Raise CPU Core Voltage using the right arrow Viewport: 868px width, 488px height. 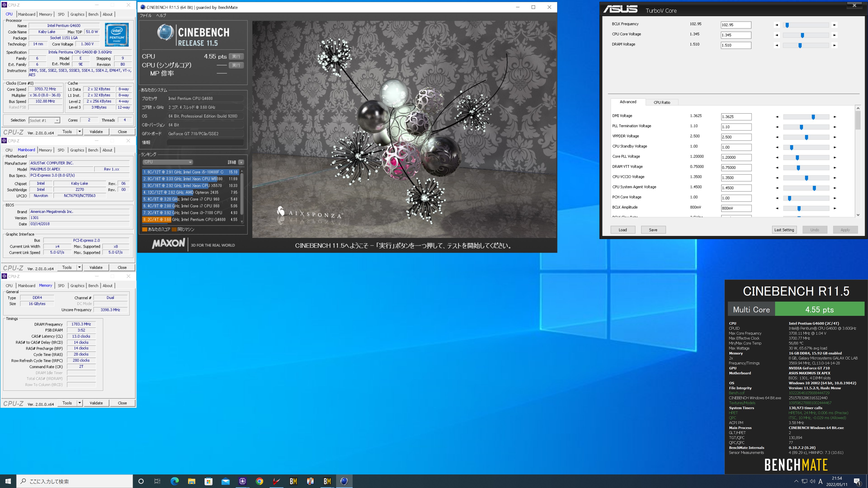(834, 35)
